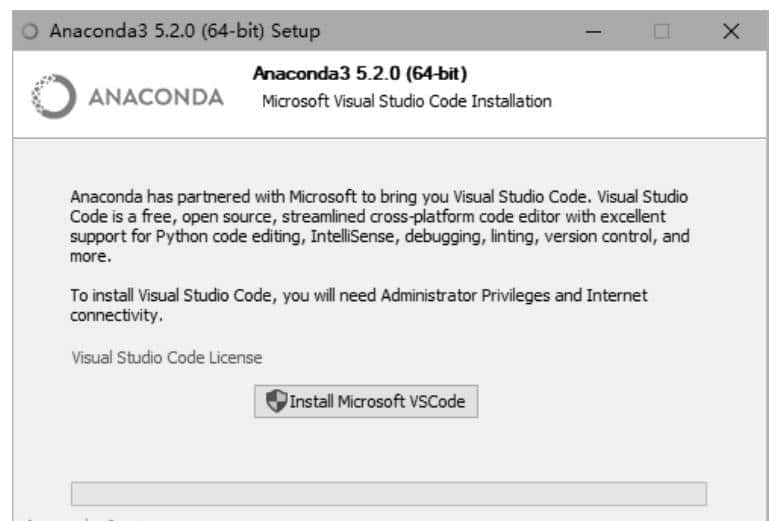Click the Microsoft Visual Studio Code Installation subtitle
This screenshot has height=521, width=783.
406,101
